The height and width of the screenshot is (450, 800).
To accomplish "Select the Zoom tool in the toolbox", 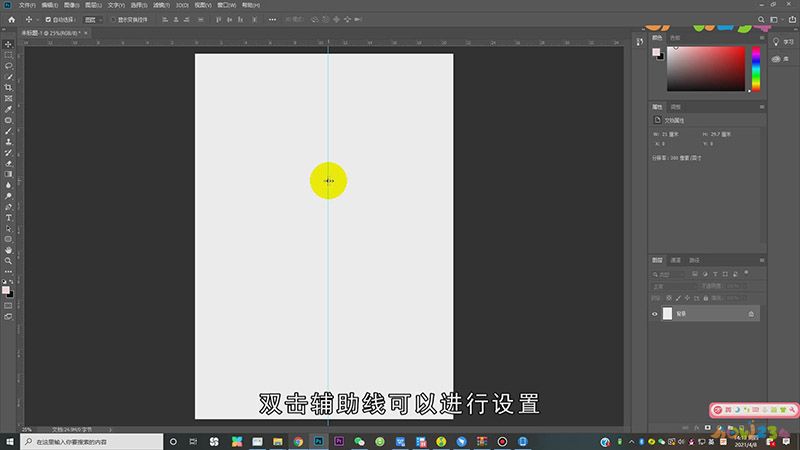I will tap(8, 261).
